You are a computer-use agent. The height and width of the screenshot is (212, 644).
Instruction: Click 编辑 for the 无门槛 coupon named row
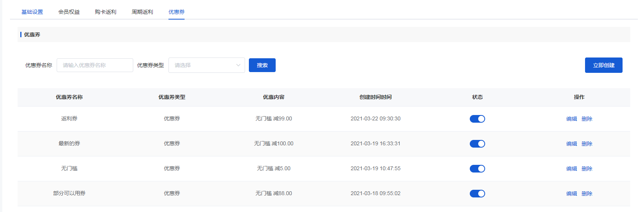click(x=572, y=169)
